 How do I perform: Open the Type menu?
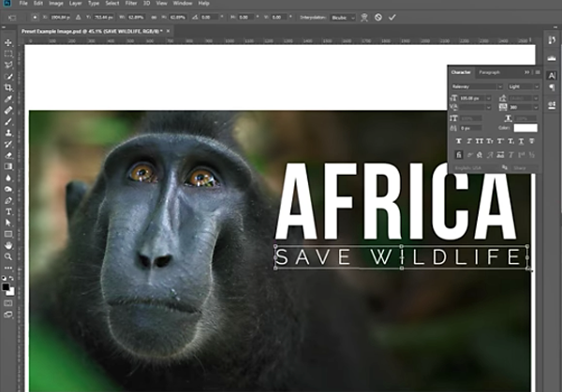click(x=94, y=3)
